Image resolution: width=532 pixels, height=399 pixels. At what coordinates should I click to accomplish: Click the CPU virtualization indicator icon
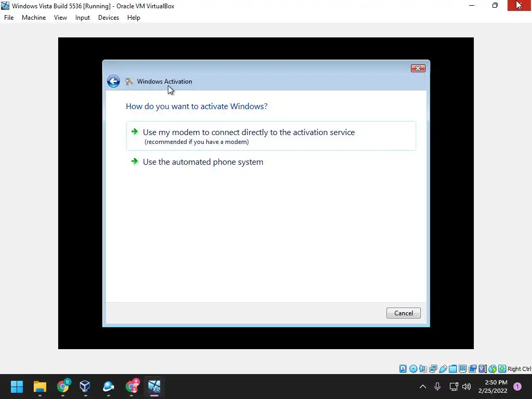coord(482,369)
